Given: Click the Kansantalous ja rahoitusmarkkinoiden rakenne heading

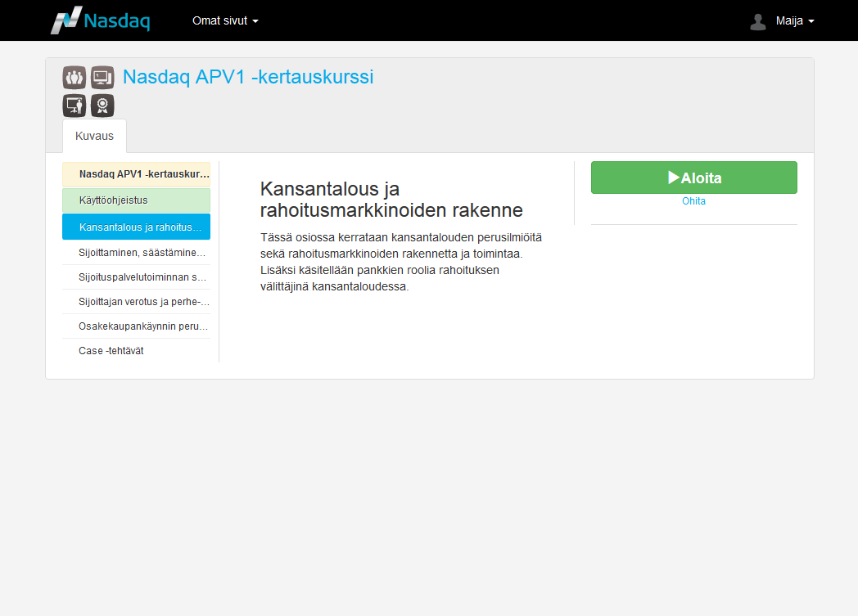Looking at the screenshot, I should point(391,200).
